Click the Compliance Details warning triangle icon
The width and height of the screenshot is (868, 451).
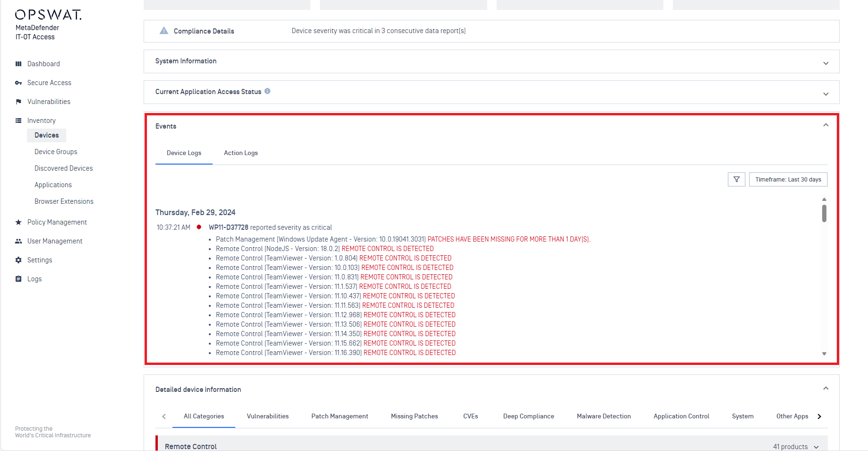click(164, 31)
